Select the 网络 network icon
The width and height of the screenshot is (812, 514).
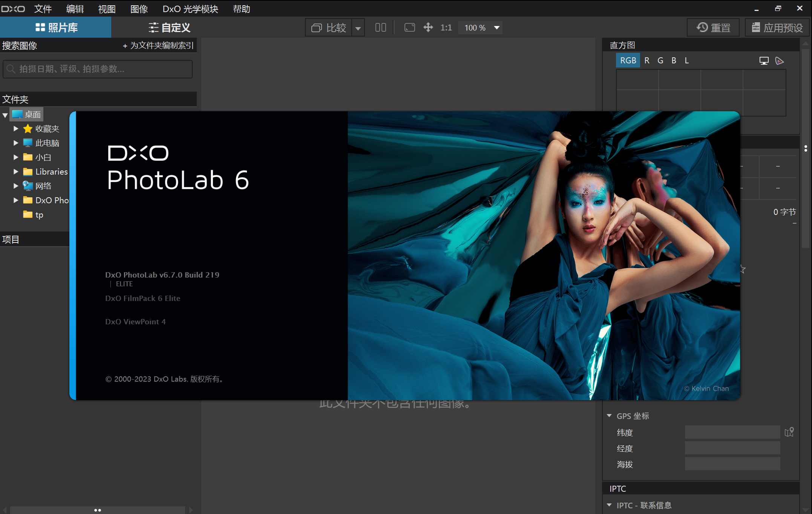point(28,186)
